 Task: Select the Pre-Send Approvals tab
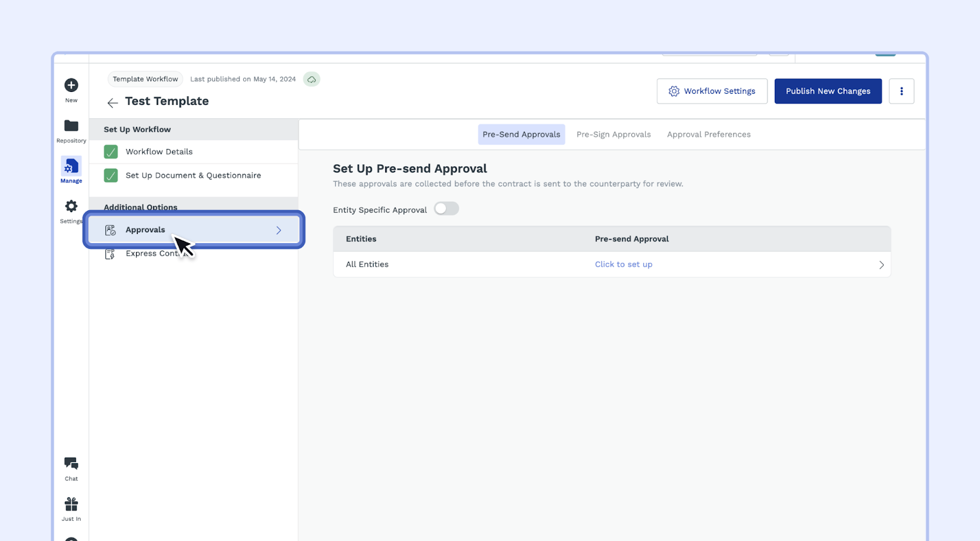pos(521,135)
